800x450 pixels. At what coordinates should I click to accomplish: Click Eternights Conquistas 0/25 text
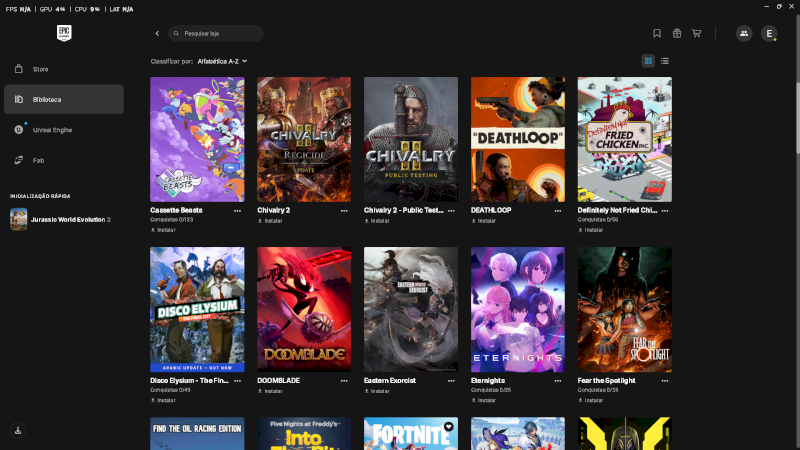(491, 390)
